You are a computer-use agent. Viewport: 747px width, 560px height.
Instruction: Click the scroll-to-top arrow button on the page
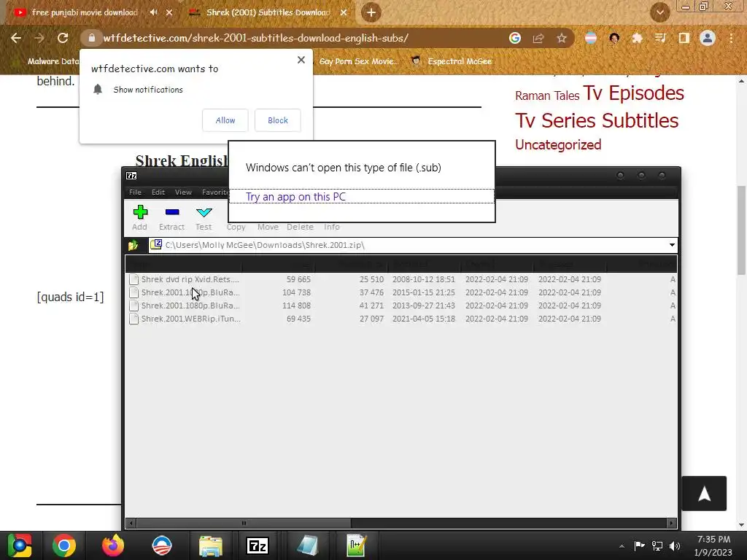tap(704, 494)
